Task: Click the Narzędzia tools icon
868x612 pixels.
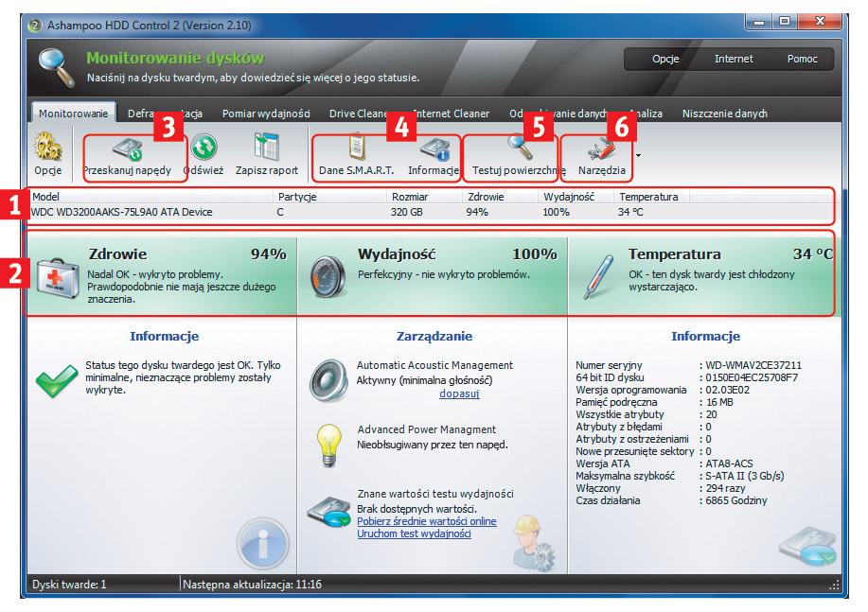Action: (602, 149)
